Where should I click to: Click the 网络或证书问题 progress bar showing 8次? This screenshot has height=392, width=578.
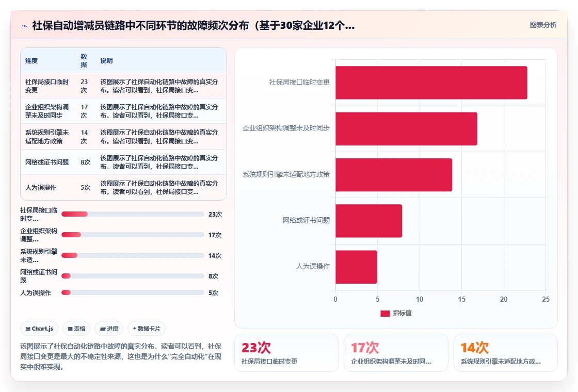tap(133, 276)
